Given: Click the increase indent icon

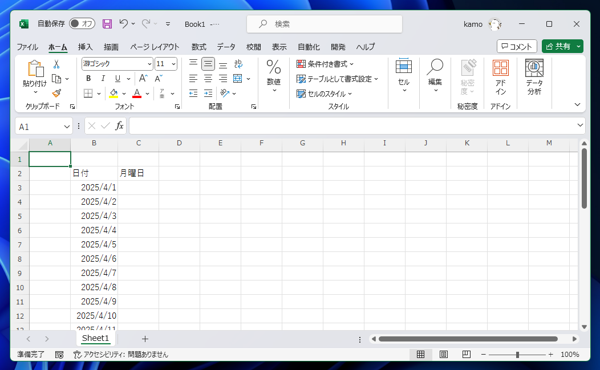Looking at the screenshot, I should coord(208,93).
